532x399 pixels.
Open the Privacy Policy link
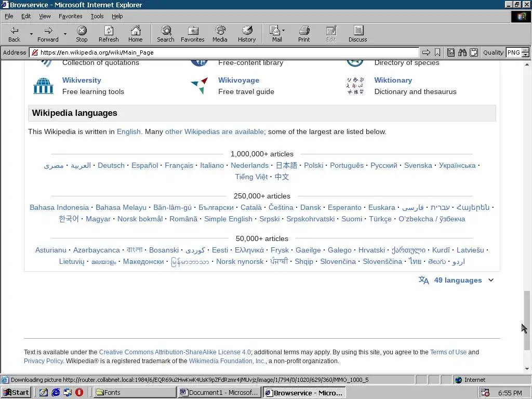43,361
